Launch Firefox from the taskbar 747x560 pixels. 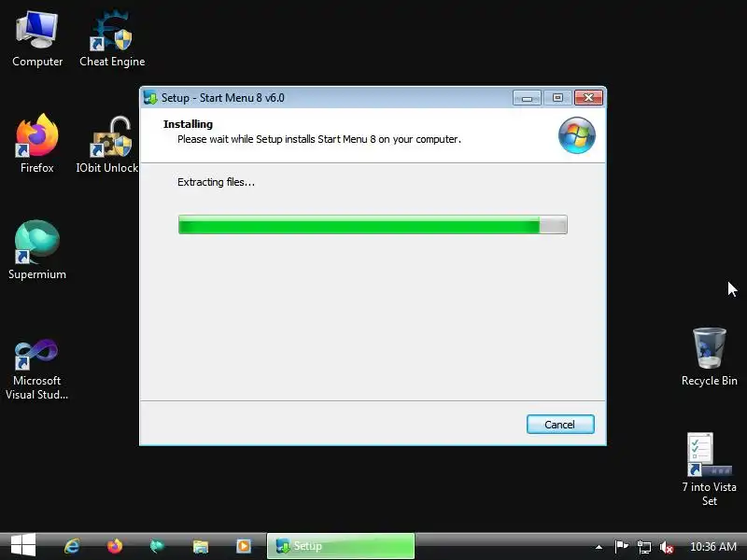[x=114, y=546]
